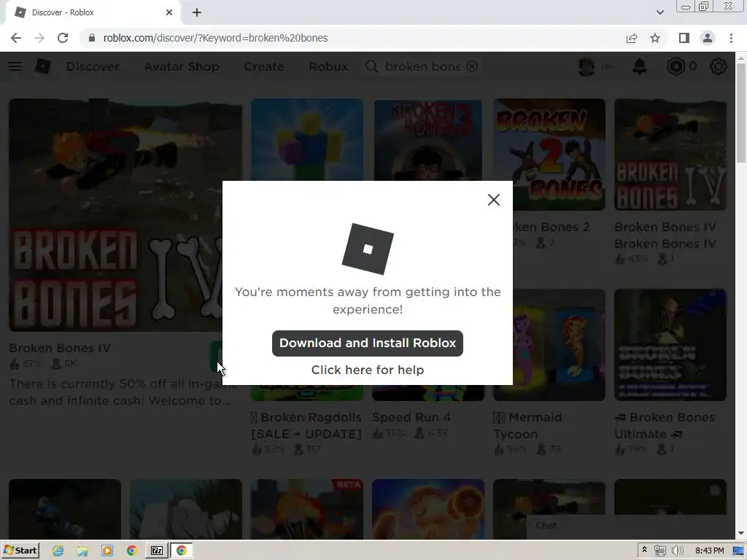Viewport: 747px width, 560px height.
Task: Open the 7-Zip taskbar icon
Action: 157,551
